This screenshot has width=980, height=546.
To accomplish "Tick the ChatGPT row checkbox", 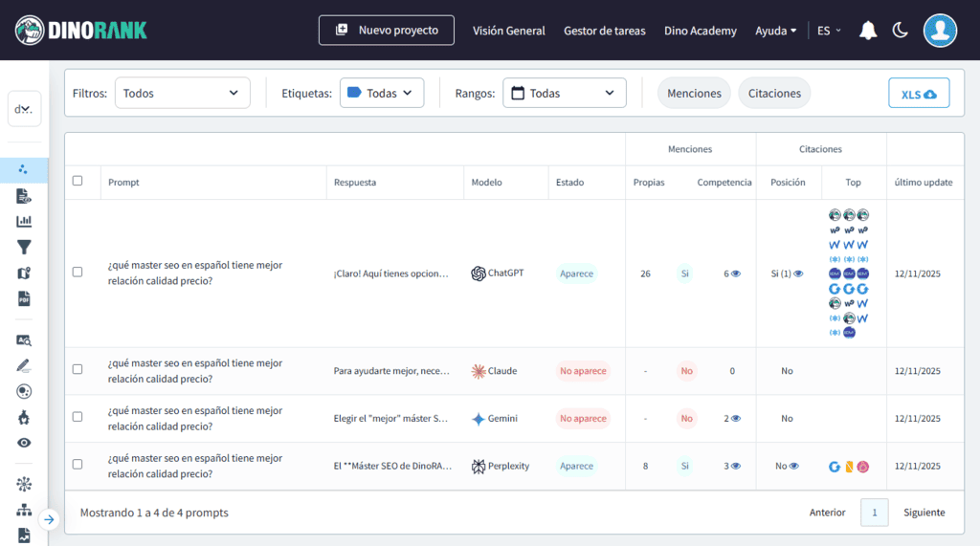I will 78,272.
